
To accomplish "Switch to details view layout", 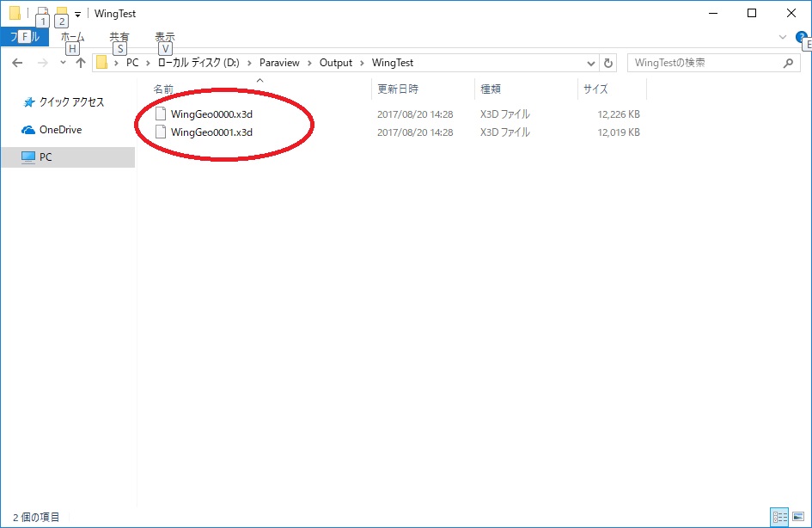I will point(779,517).
